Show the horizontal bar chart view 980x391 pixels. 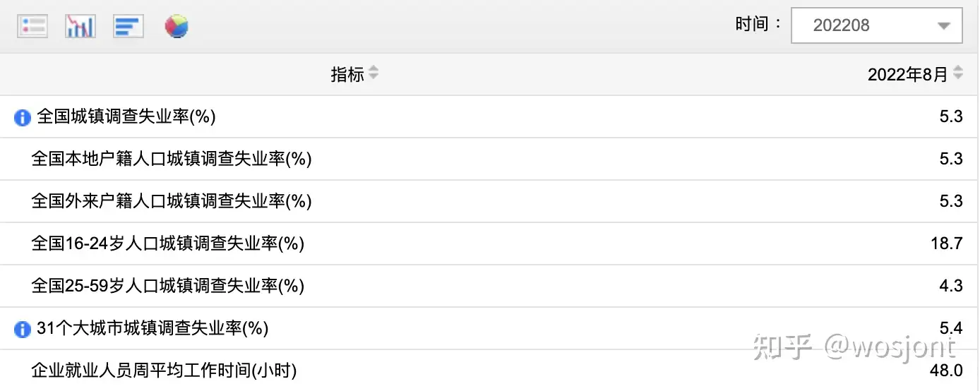pos(128,26)
